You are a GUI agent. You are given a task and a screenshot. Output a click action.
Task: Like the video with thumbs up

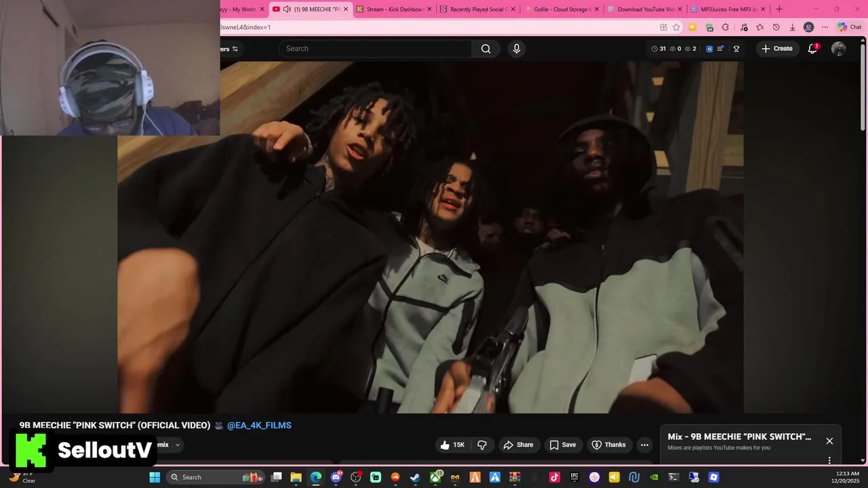pyautogui.click(x=445, y=445)
